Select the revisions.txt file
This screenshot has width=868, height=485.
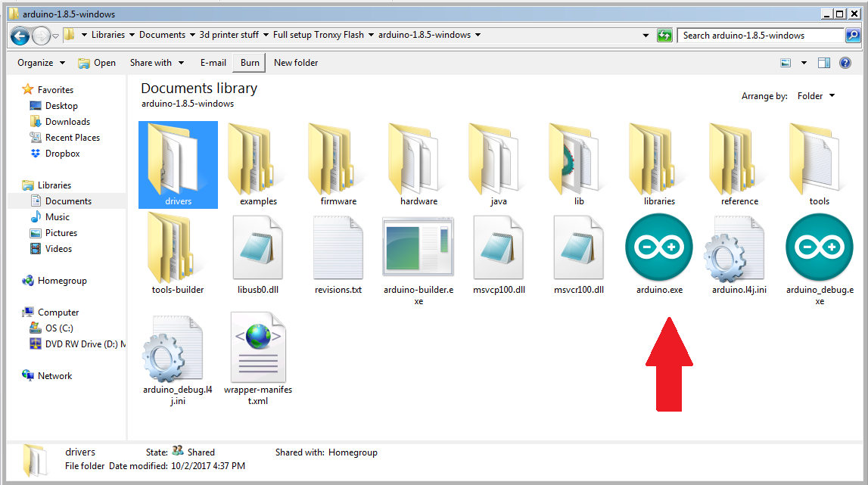[338, 255]
